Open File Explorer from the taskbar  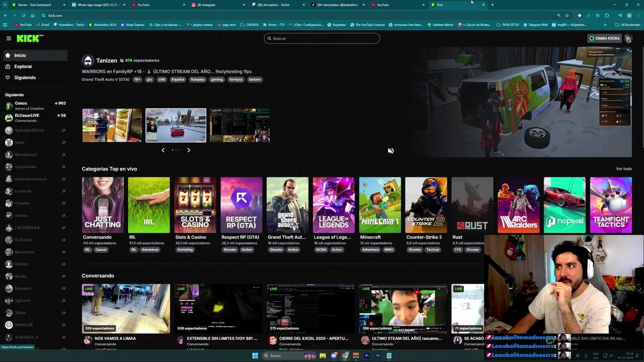coord(323,356)
